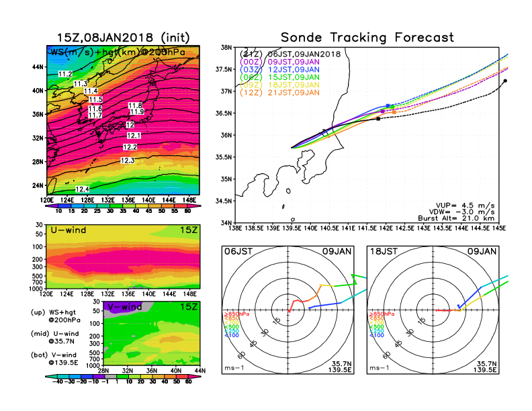Select the '(bot) V-wind @139.5E' caption
The height and width of the screenshot is (411, 532).
coord(54,359)
